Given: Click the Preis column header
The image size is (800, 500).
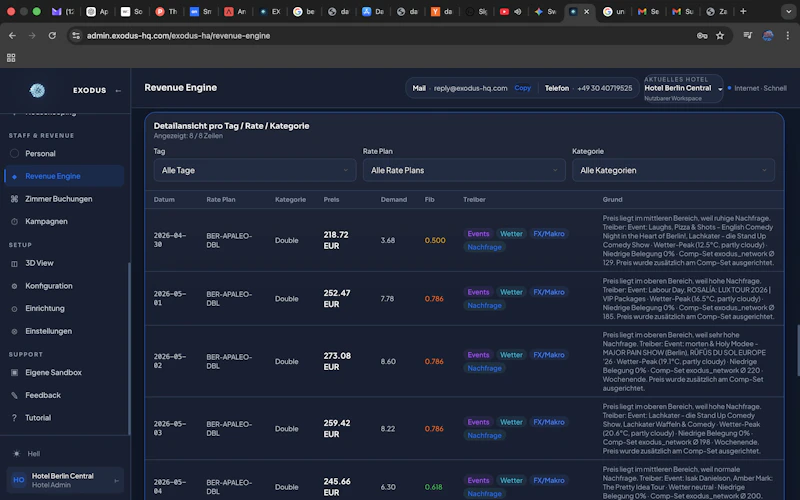Looking at the screenshot, I should (331, 199).
